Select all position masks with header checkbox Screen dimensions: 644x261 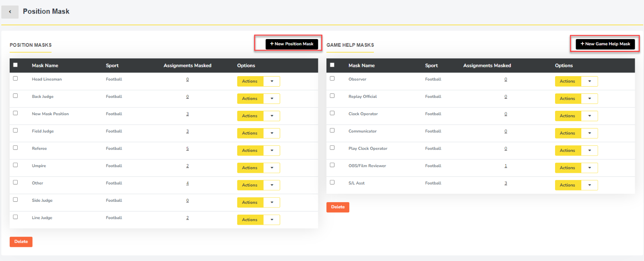[15, 65]
